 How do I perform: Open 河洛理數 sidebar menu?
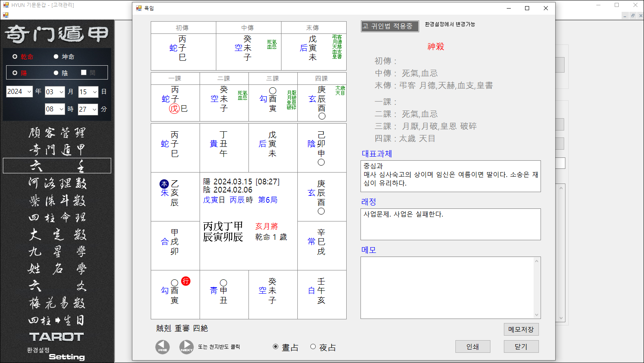57,183
